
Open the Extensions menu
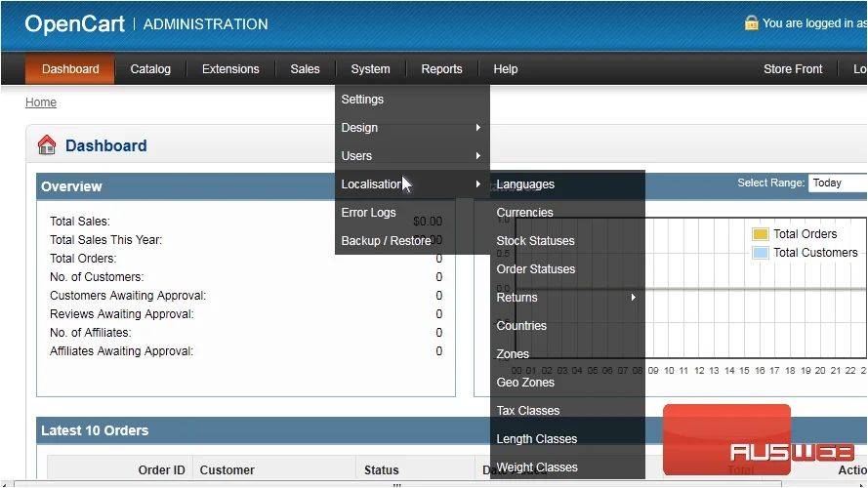tap(230, 69)
